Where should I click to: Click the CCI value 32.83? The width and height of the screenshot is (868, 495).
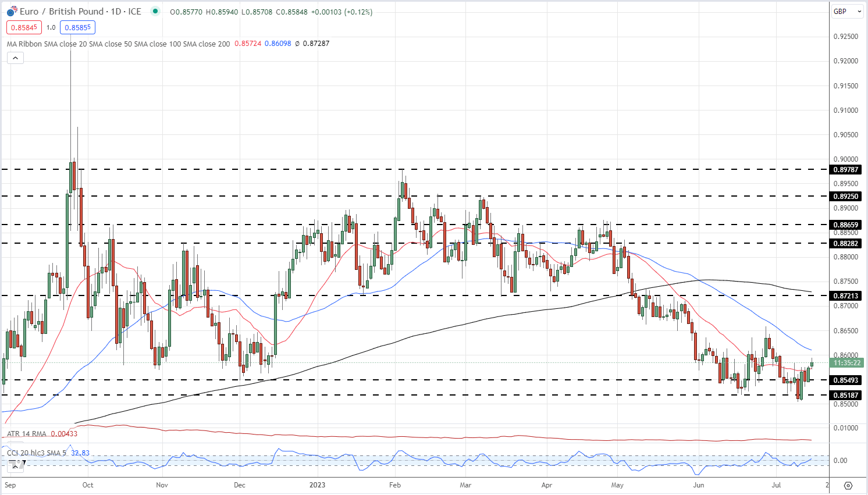pyautogui.click(x=80, y=453)
